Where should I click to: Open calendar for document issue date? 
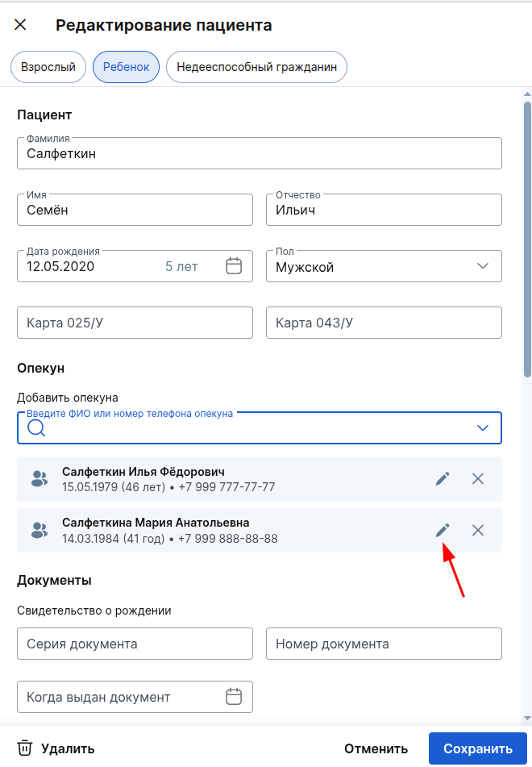tap(234, 697)
